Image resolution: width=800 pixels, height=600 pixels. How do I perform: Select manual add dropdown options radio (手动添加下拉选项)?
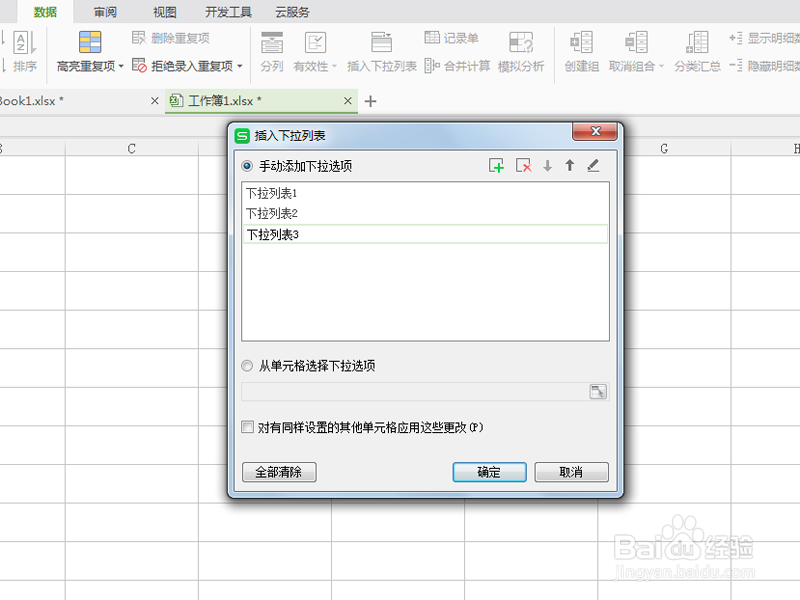[x=247, y=166]
